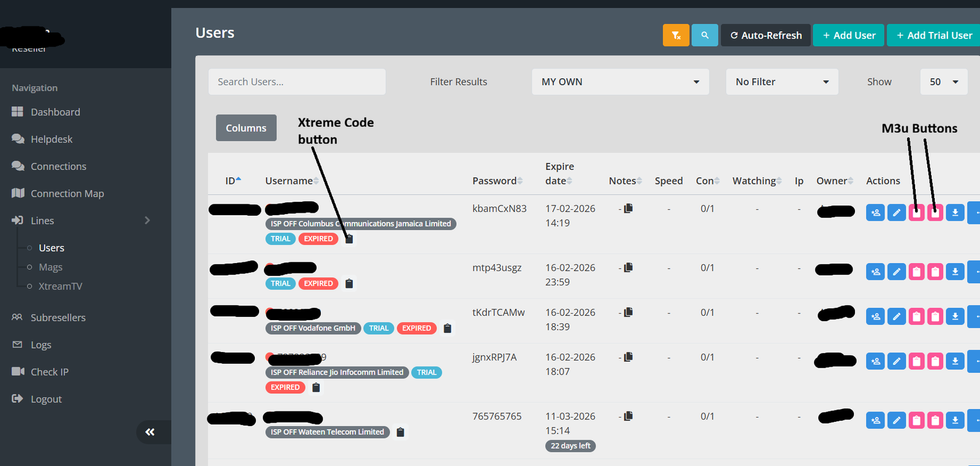Image resolution: width=980 pixels, height=466 pixels.
Task: Sort table by Con column
Action: pos(707,181)
